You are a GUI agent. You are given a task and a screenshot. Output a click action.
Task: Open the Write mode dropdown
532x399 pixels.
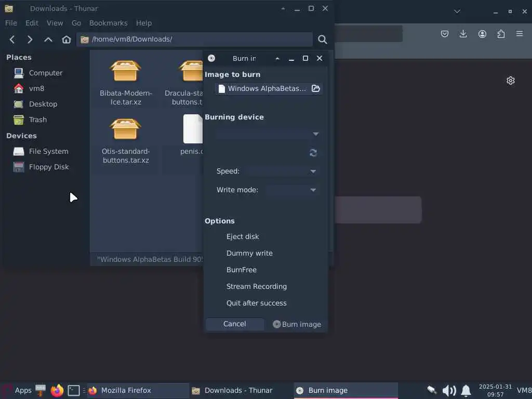point(292,190)
